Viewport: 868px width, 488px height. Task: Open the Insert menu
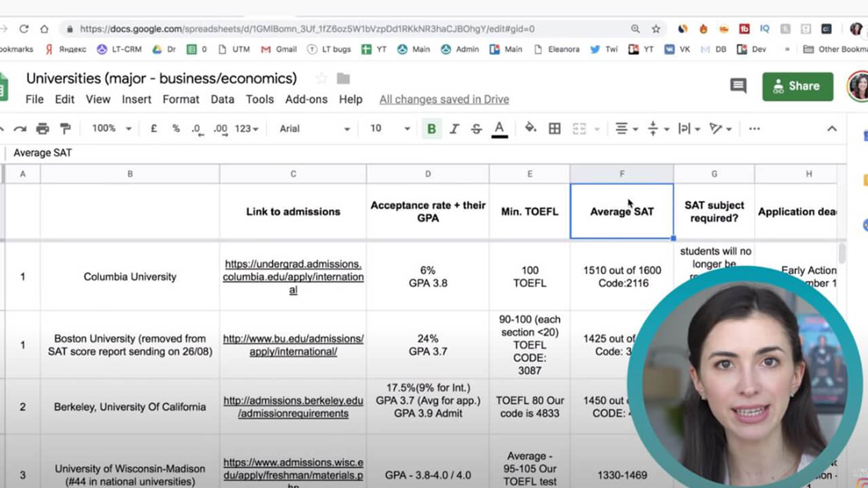(136, 99)
